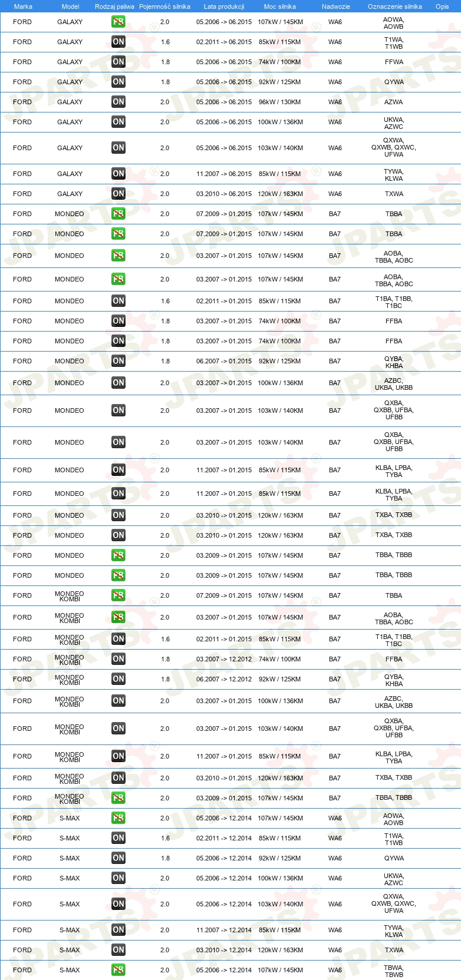Click the date range 11.2007 -> 06.2015
The image size is (461, 980).
(x=224, y=174)
